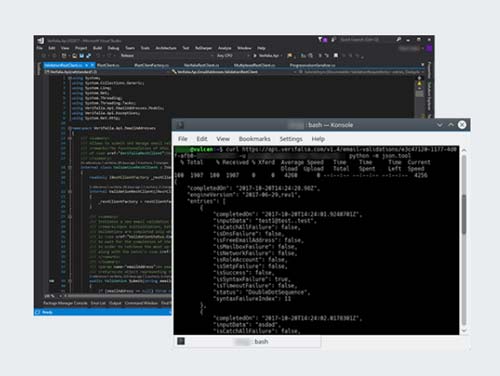
Task: Open the Command Window tab
Action: pos(141,303)
